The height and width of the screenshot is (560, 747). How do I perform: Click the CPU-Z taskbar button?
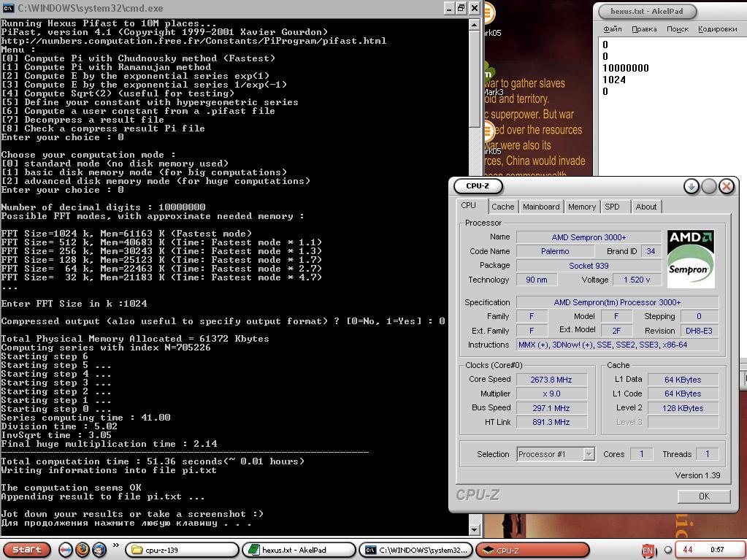tap(532, 550)
